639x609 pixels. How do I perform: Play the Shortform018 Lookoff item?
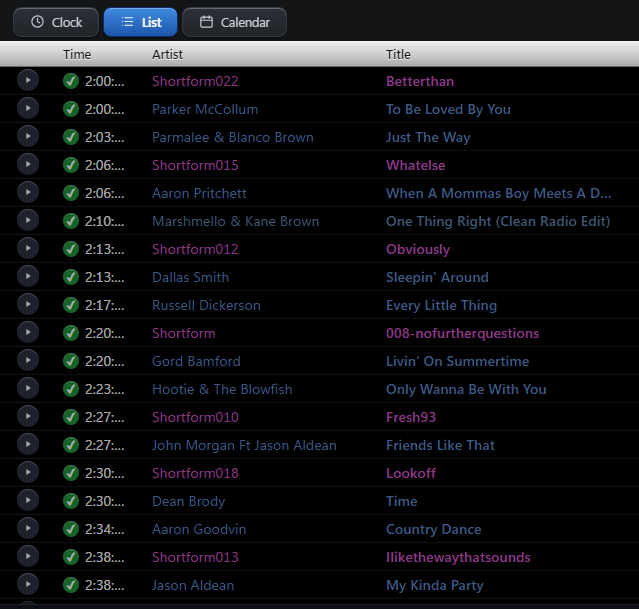click(x=28, y=472)
